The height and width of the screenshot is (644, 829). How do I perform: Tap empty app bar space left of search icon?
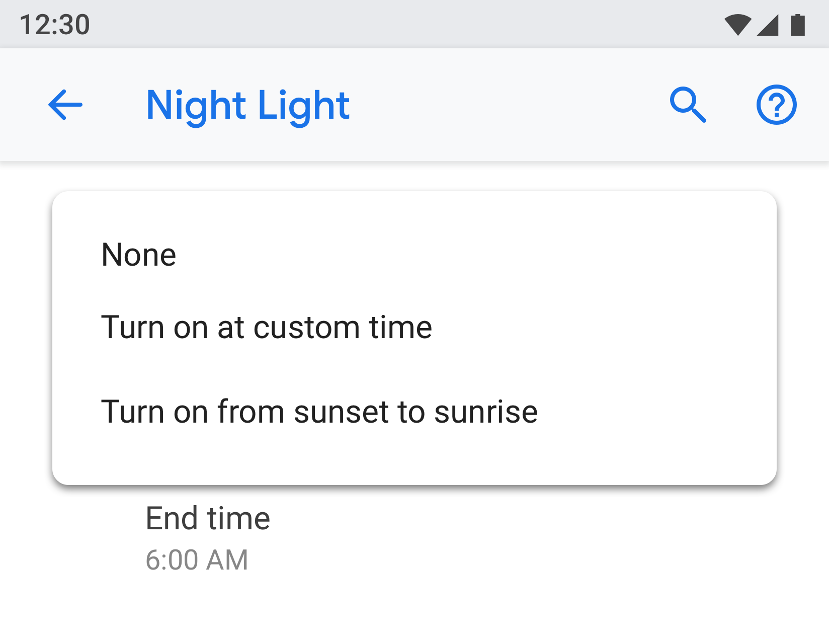503,105
